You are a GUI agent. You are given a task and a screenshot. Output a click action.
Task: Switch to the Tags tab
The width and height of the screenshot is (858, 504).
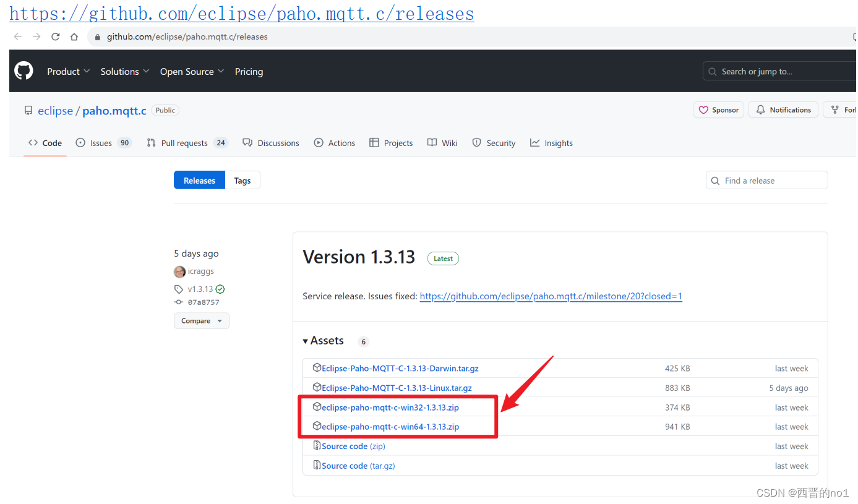point(242,180)
